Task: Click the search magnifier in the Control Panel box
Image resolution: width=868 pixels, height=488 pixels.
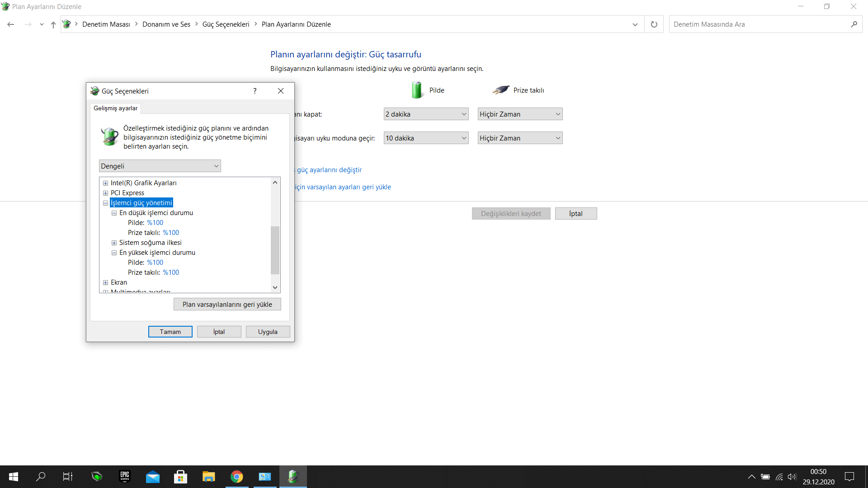Action: pos(854,24)
